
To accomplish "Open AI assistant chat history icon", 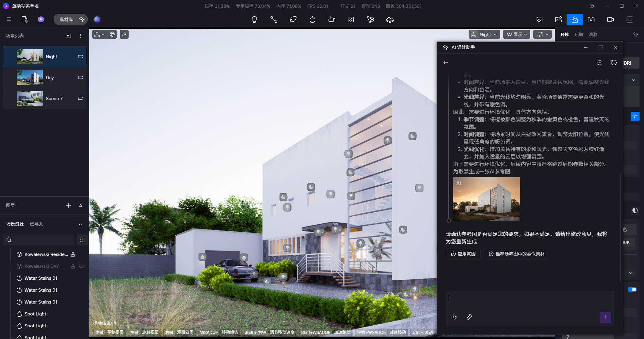I will click(x=614, y=63).
